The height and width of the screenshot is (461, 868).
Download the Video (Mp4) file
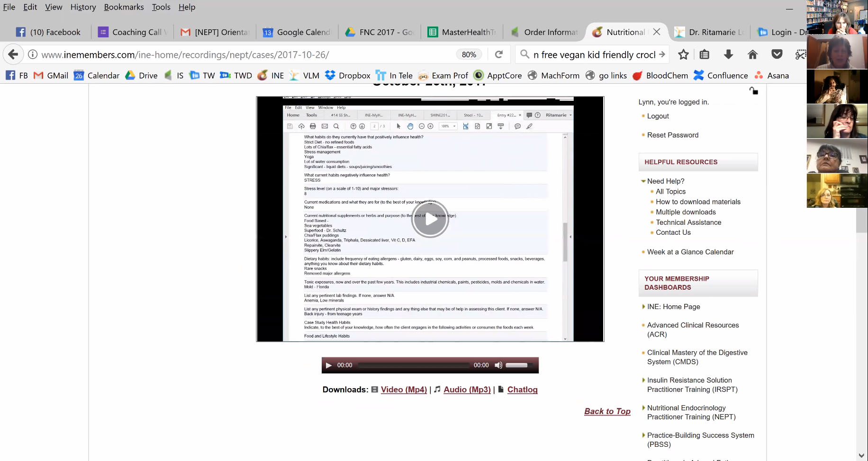[x=404, y=390]
